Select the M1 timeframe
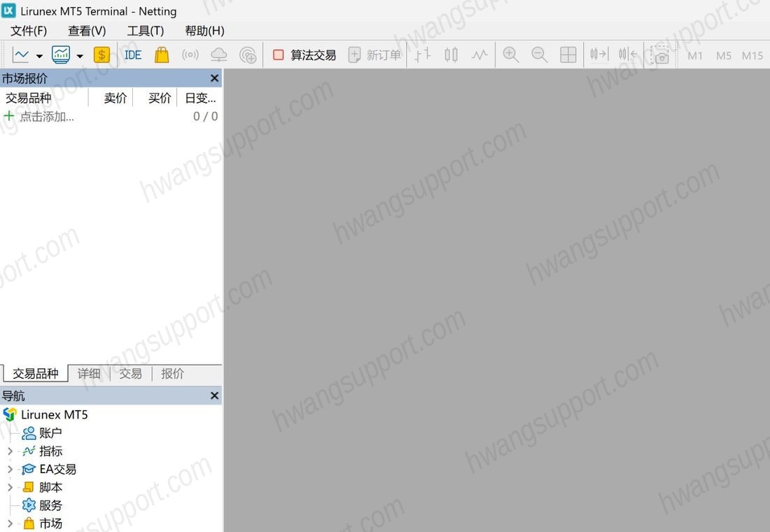The width and height of the screenshot is (770, 532). click(695, 55)
